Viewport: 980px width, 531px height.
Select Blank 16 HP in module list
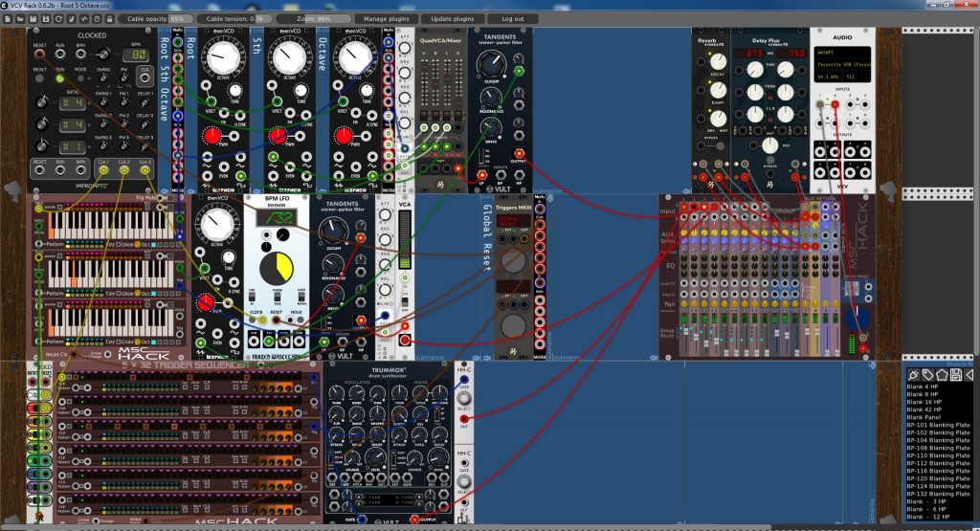tap(924, 402)
